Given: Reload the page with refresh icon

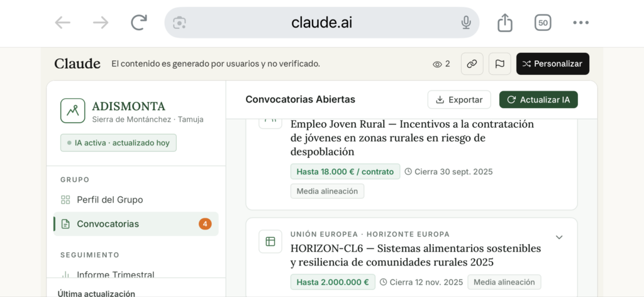Looking at the screenshot, I should click(138, 23).
